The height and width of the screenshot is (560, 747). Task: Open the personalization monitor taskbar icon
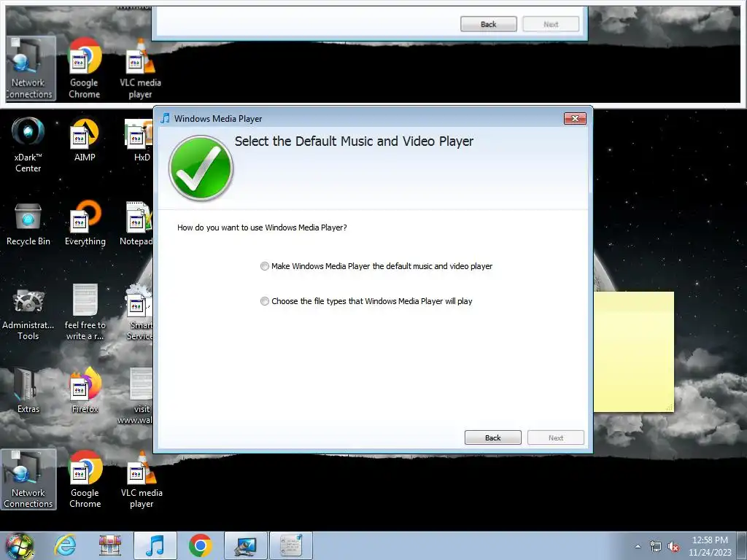(x=246, y=545)
